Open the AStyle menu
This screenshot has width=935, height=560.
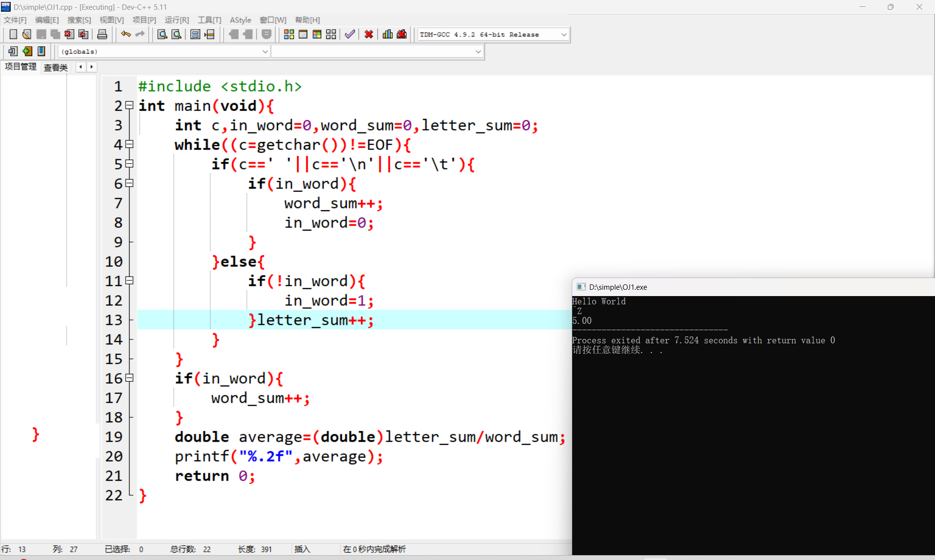pos(240,20)
